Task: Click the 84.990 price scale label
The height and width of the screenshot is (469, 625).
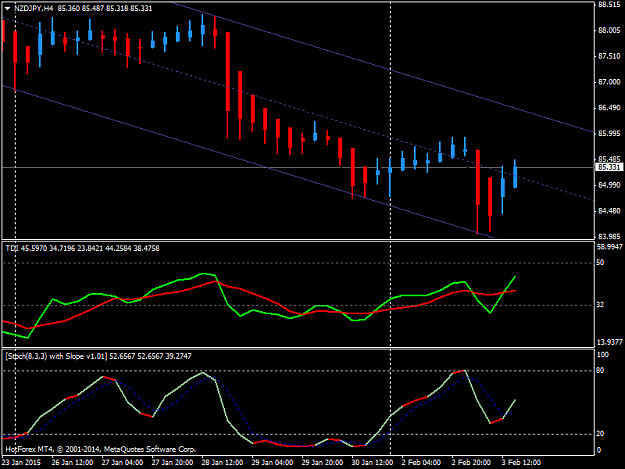Action: pyautogui.click(x=609, y=185)
